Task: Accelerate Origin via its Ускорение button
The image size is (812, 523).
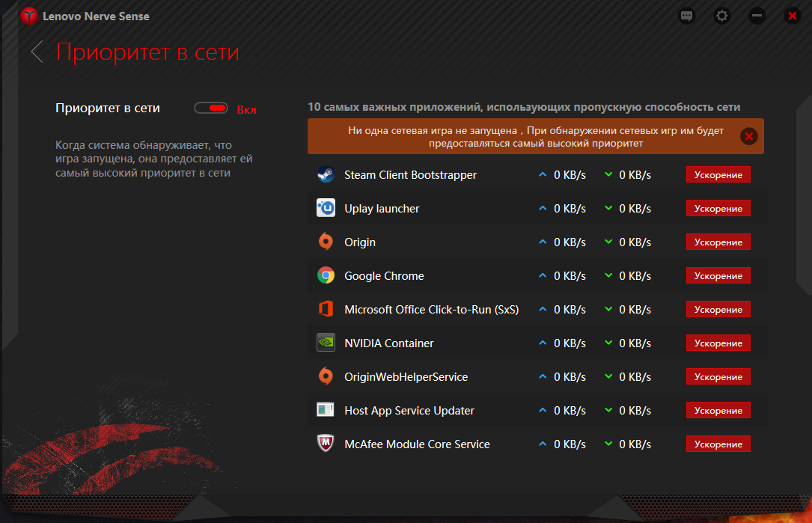Action: pos(718,242)
